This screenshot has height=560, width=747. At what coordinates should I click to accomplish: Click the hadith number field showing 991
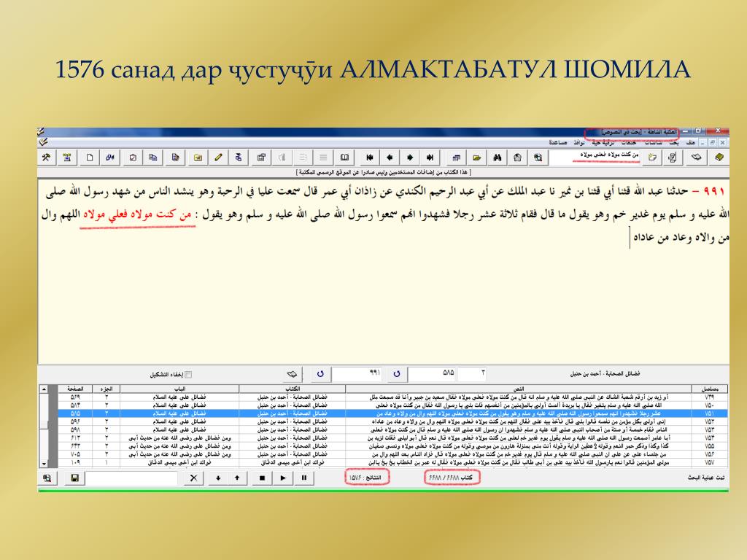point(357,374)
